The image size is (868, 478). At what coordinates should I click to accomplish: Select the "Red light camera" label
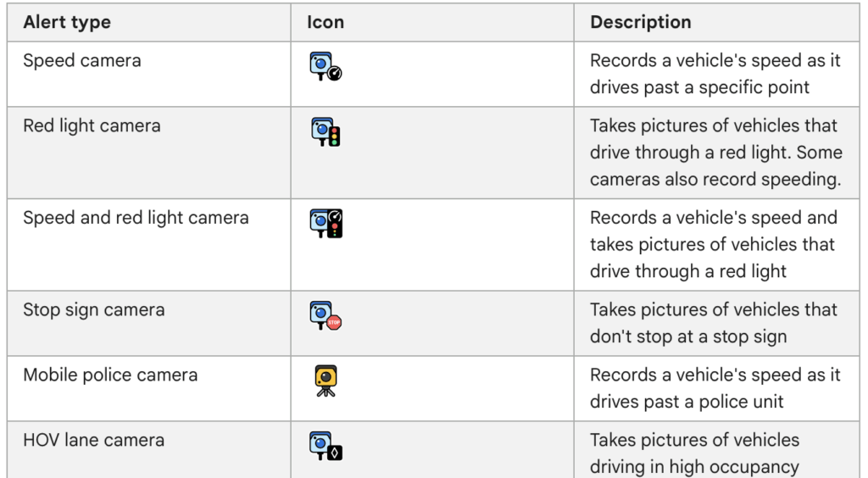[92, 125]
